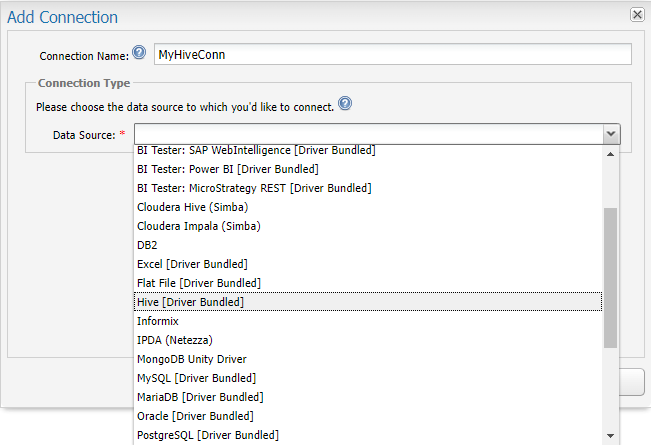651x445 pixels.
Task: Pick DB2 from the list
Action: tap(368, 245)
